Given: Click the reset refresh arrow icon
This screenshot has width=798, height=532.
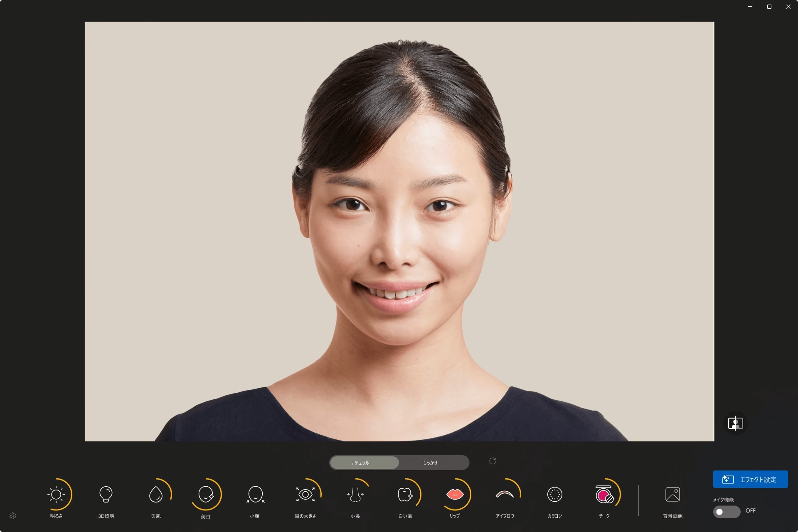Looking at the screenshot, I should click(493, 461).
